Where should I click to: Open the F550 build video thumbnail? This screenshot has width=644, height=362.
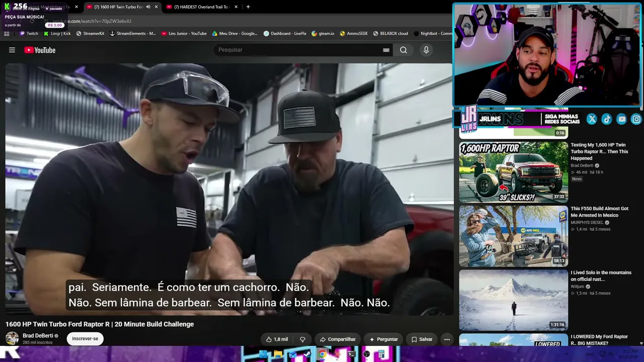coord(513,236)
